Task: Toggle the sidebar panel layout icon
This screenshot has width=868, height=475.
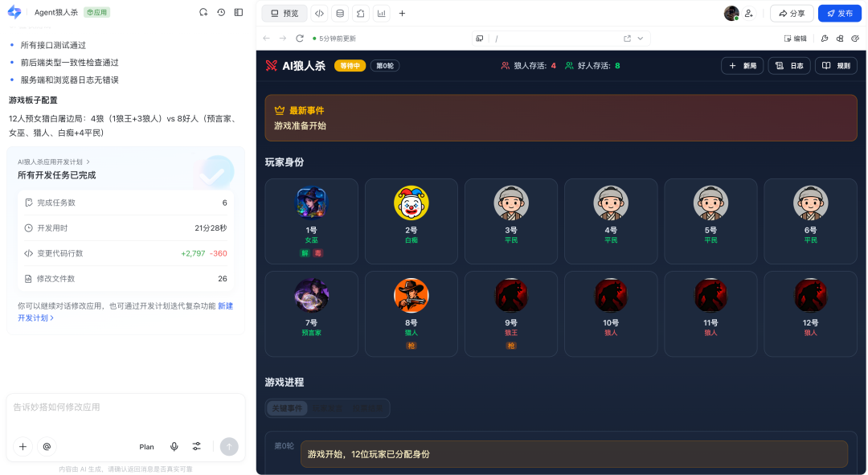Action: [239, 12]
